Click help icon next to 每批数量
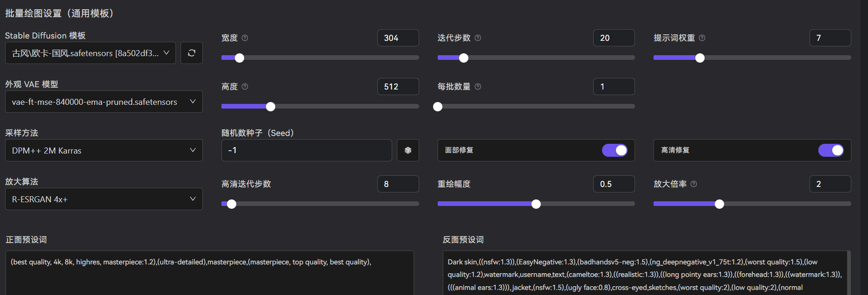868x295 pixels. [478, 87]
